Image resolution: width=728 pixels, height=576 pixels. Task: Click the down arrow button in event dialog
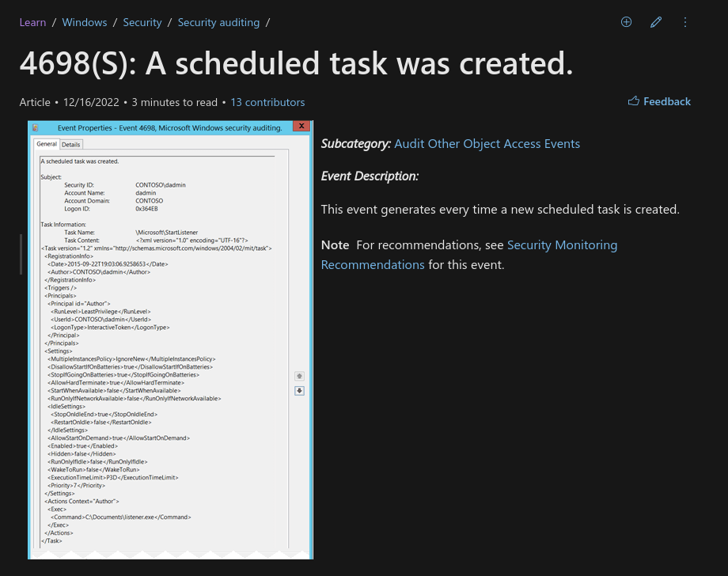299,390
